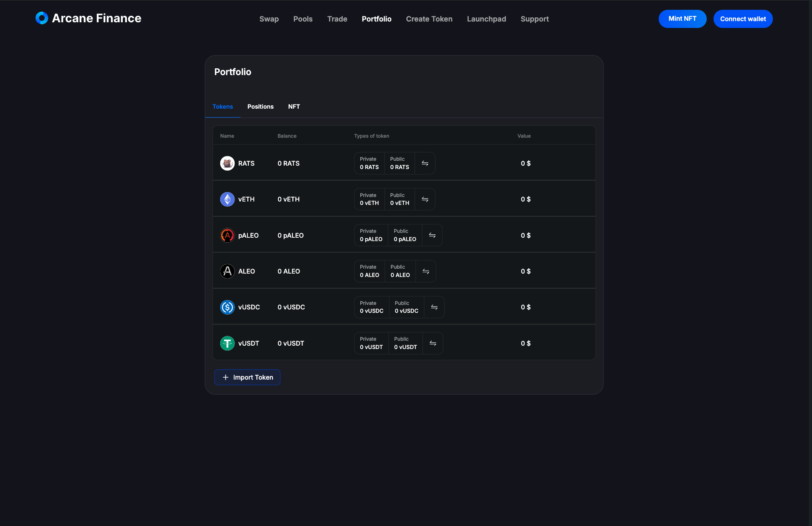Open the Trade page
This screenshot has width=812, height=526.
pos(337,19)
